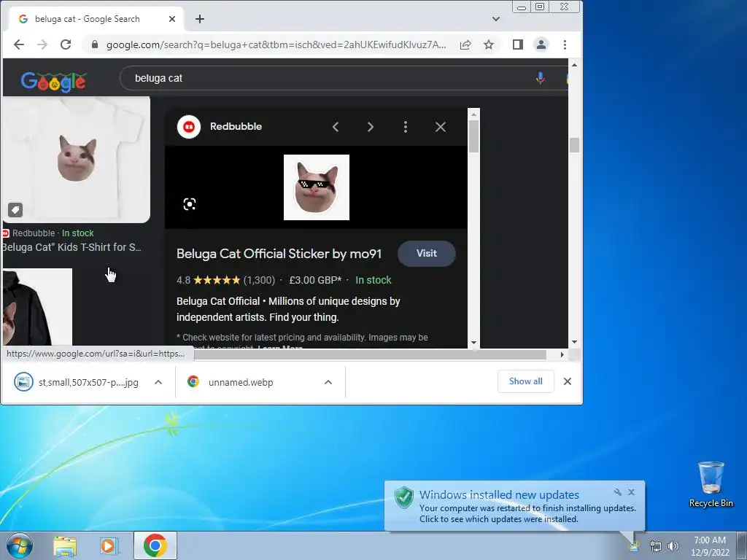The height and width of the screenshot is (560, 747).
Task: Go back using Chrome's back arrow
Action: pyautogui.click(x=18, y=44)
